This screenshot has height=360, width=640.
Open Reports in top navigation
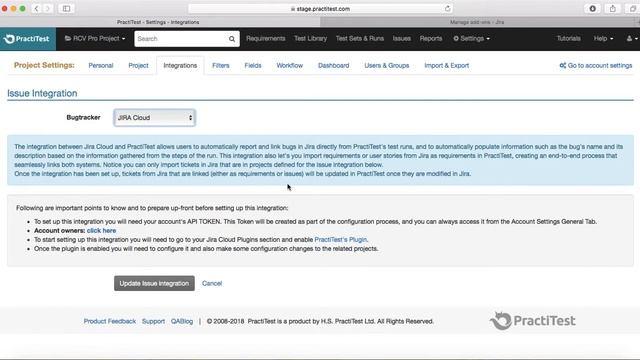click(431, 39)
